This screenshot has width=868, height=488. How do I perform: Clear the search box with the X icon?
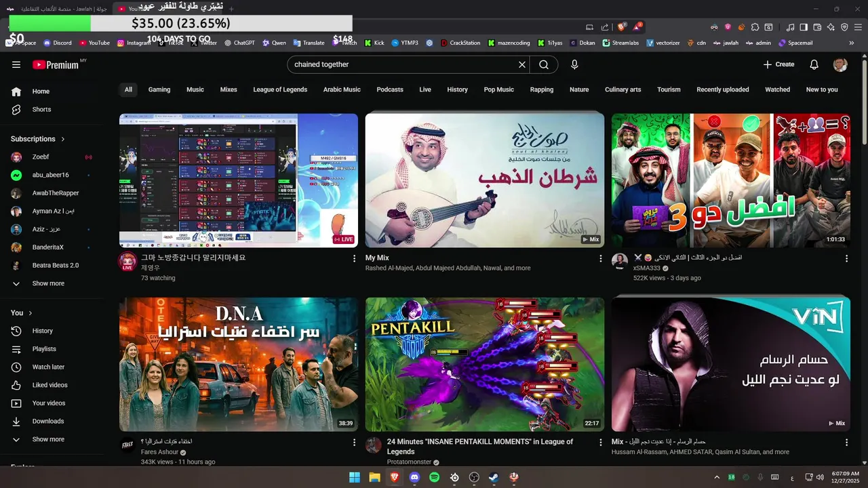tap(522, 64)
